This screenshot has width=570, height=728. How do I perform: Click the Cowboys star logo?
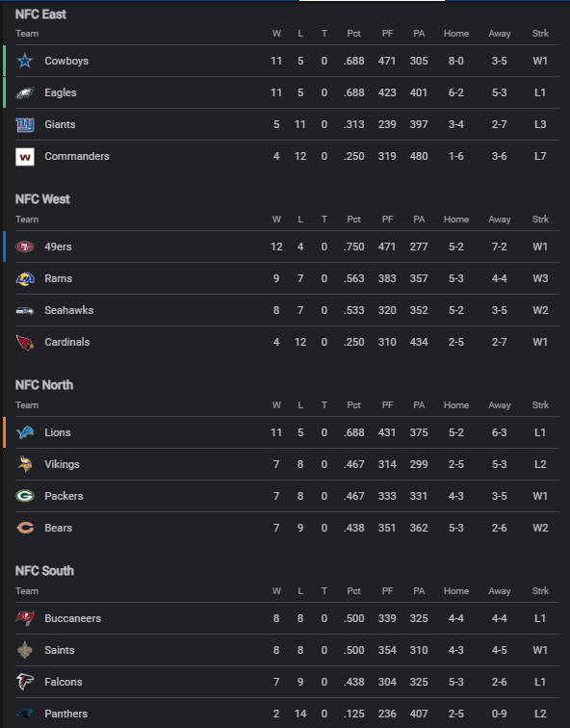pos(25,61)
